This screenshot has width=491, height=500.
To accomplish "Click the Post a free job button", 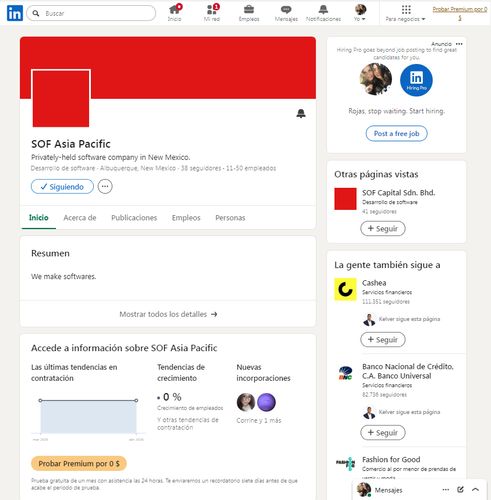I will (x=396, y=134).
